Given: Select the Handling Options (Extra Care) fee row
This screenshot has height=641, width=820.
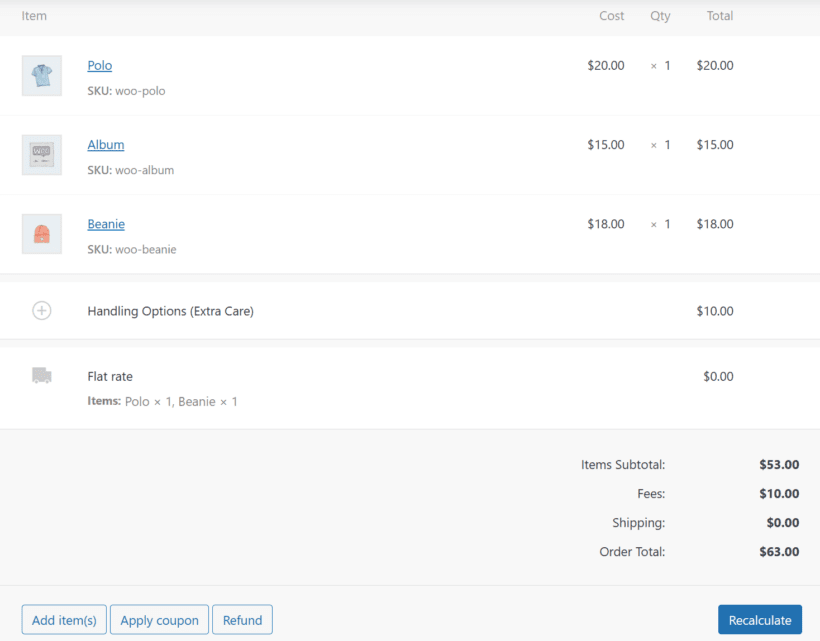Looking at the screenshot, I should coord(170,311).
